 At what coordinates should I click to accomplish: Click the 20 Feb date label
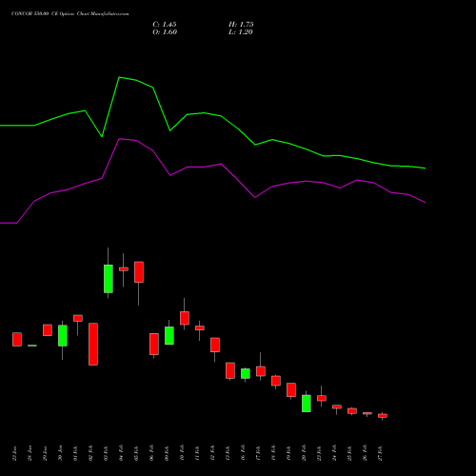[304, 453]
